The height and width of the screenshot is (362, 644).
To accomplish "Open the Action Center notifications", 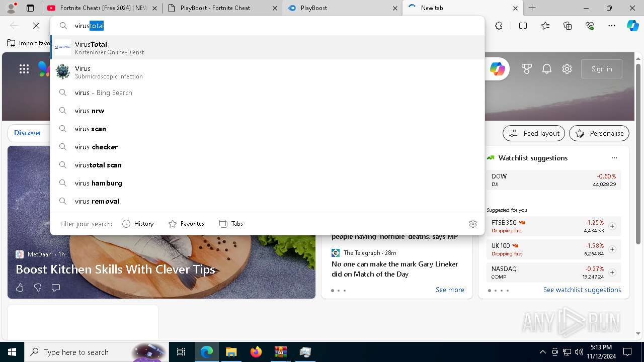I will coord(627,352).
